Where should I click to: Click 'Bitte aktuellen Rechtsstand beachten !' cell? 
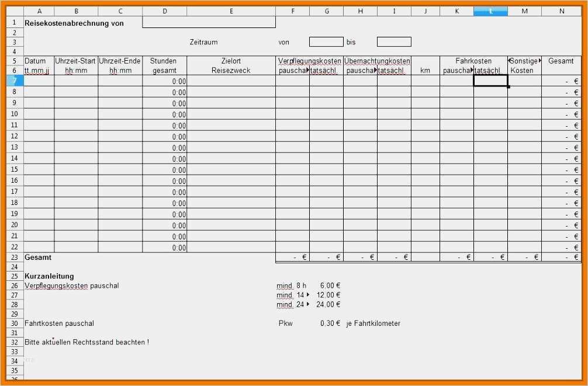pyautogui.click(x=87, y=342)
